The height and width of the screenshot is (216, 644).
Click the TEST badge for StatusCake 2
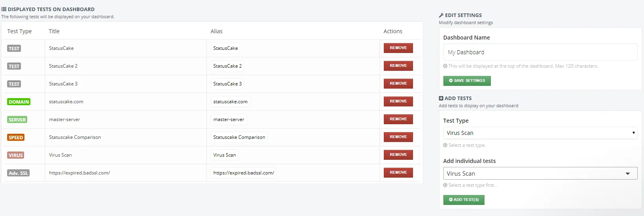point(14,66)
